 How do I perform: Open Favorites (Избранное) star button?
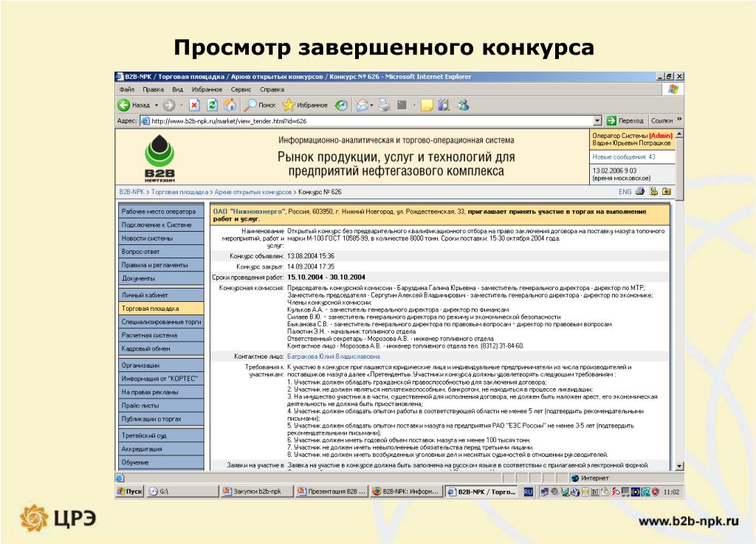305,105
